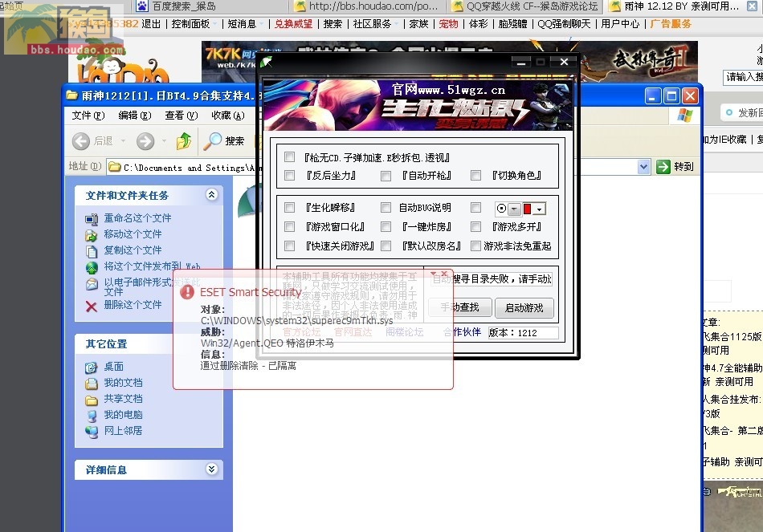Click the red X delete file icon
Screen dimensions: 763x532
(91, 306)
